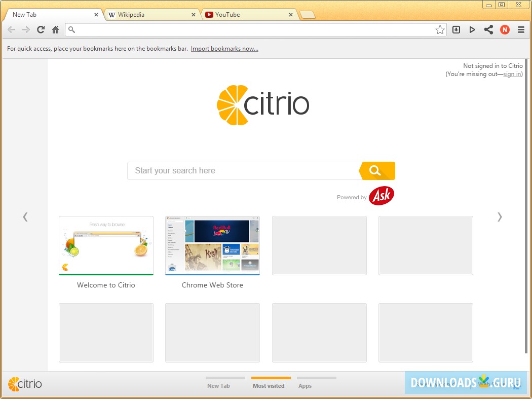Select the Apps view at bottom
This screenshot has width=532, height=399.
[x=305, y=385]
